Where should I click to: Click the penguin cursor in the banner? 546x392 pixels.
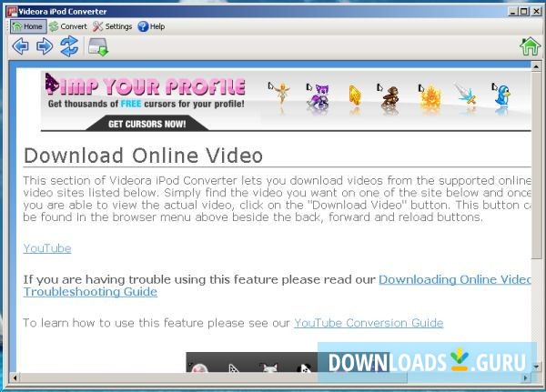point(501,95)
